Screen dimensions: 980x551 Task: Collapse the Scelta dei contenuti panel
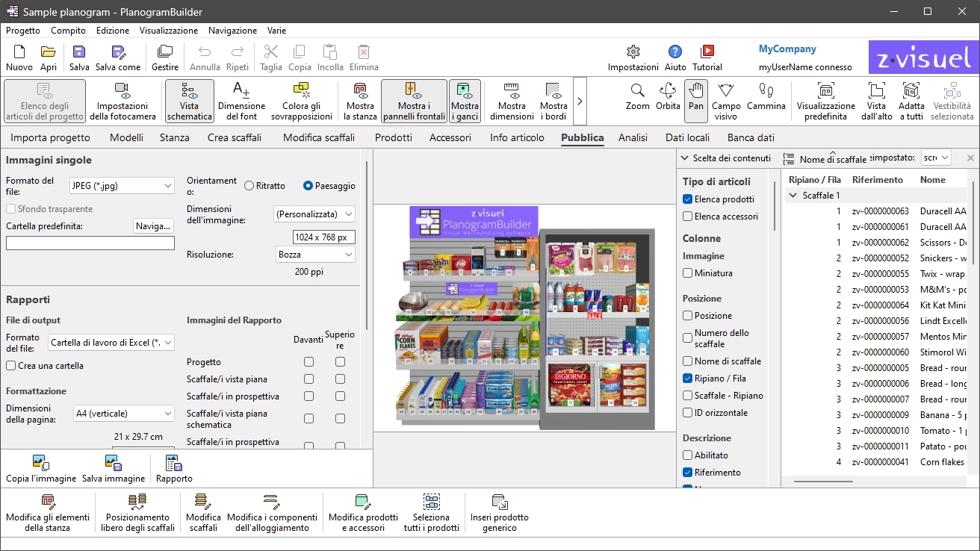click(x=684, y=158)
